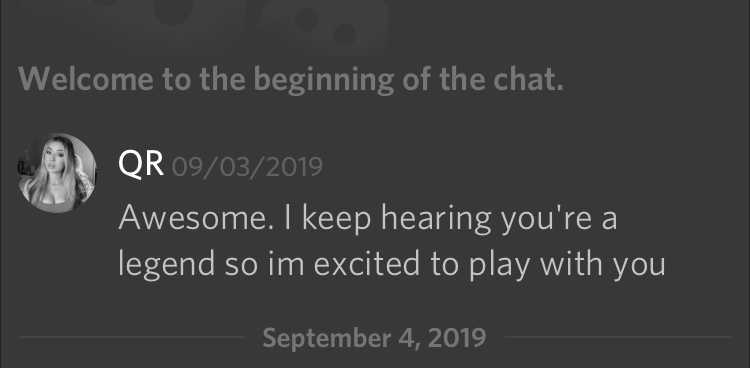Click the word legend in QR's message

[166, 266]
